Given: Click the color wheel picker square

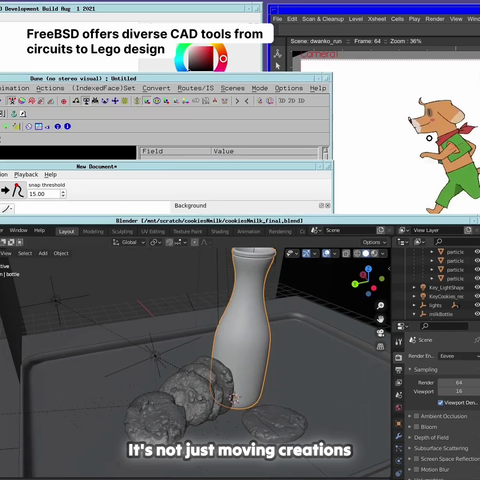Looking at the screenshot, I should point(201,58).
